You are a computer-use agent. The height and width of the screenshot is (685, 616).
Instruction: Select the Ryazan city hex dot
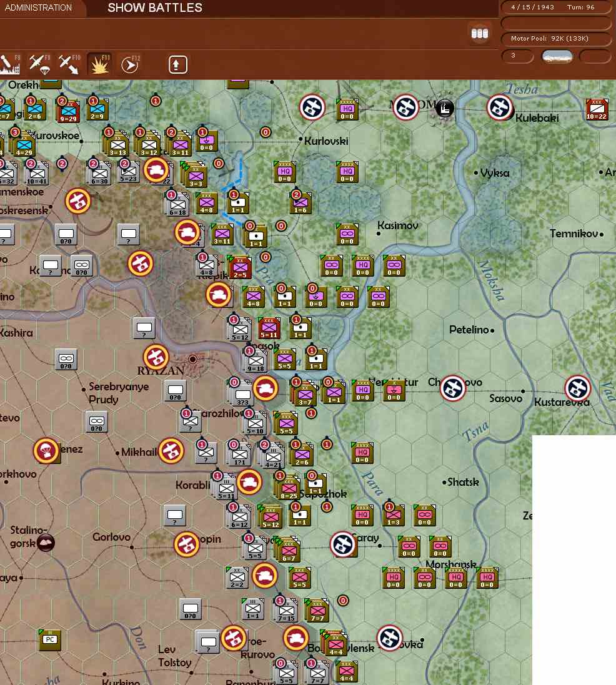tap(193, 359)
